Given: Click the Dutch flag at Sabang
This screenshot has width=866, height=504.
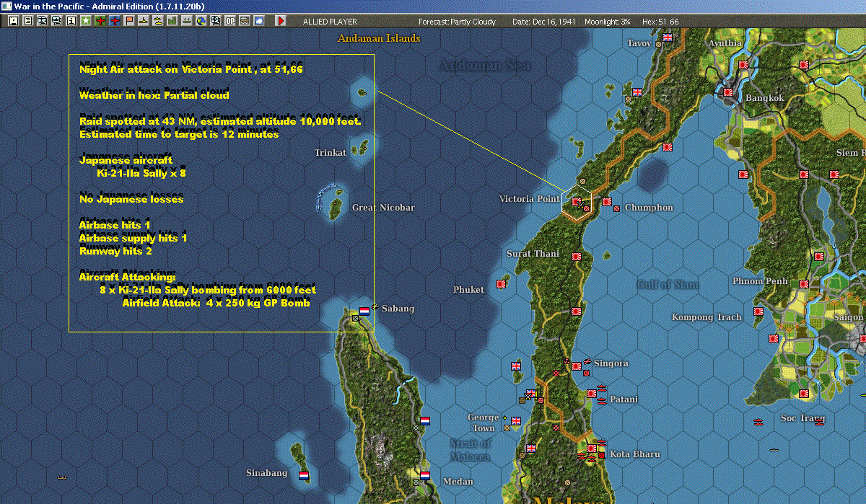Looking at the screenshot, I should [x=364, y=311].
